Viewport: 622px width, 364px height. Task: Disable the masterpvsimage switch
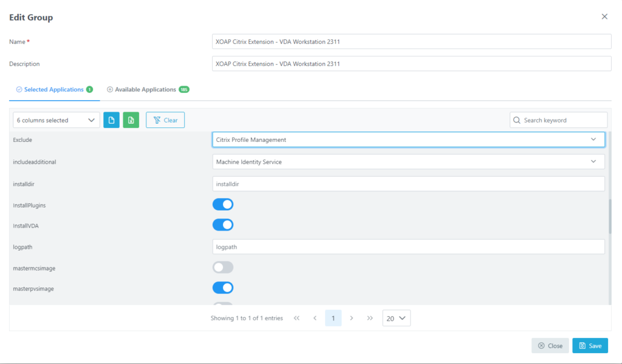tap(223, 288)
